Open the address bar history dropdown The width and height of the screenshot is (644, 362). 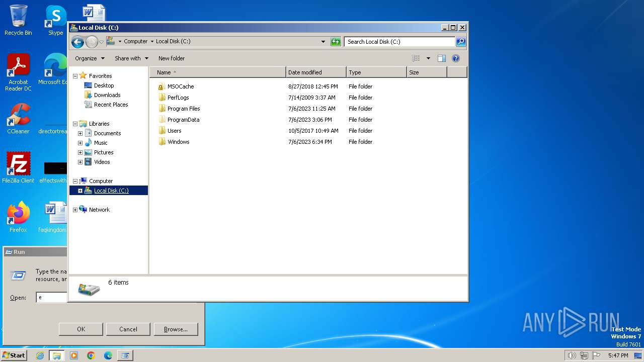(323, 42)
